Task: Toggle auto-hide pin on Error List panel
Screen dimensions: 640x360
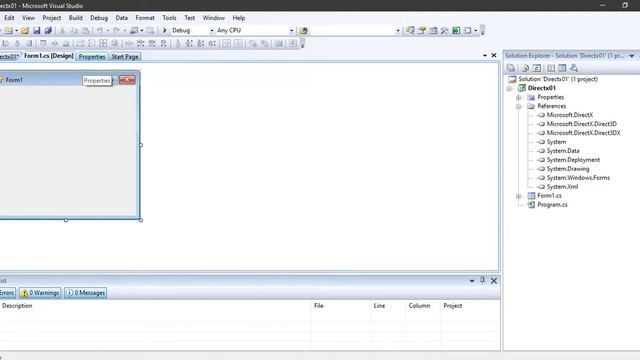Action: tap(482, 280)
